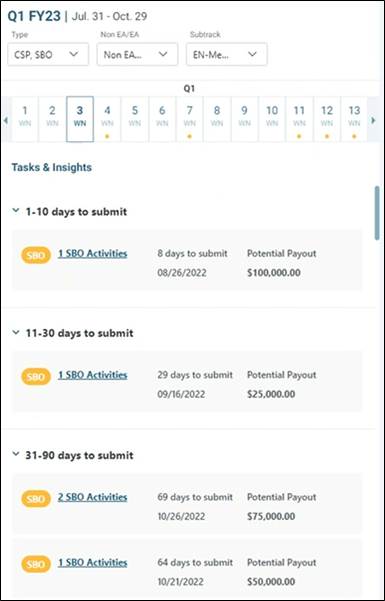Click the SBO badge for 10/26/2022 activity
The image size is (385, 601).
tap(36, 499)
